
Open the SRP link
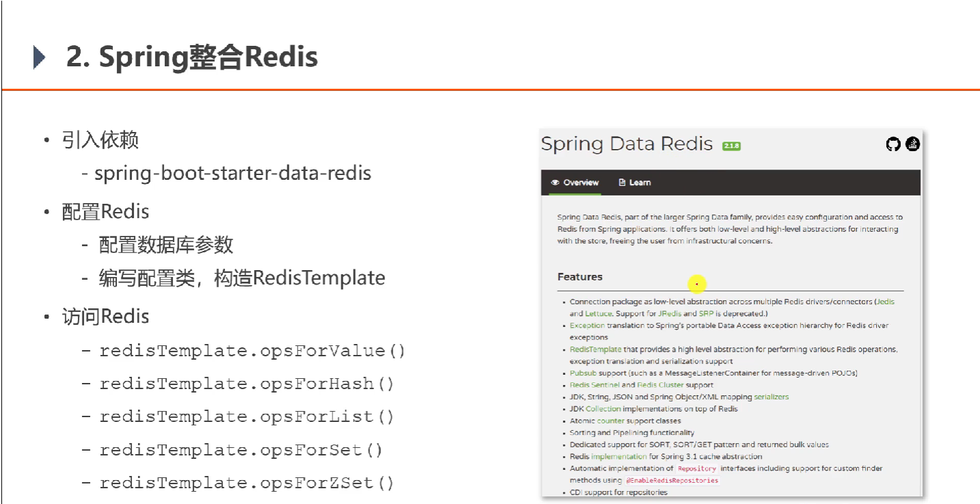tap(706, 313)
